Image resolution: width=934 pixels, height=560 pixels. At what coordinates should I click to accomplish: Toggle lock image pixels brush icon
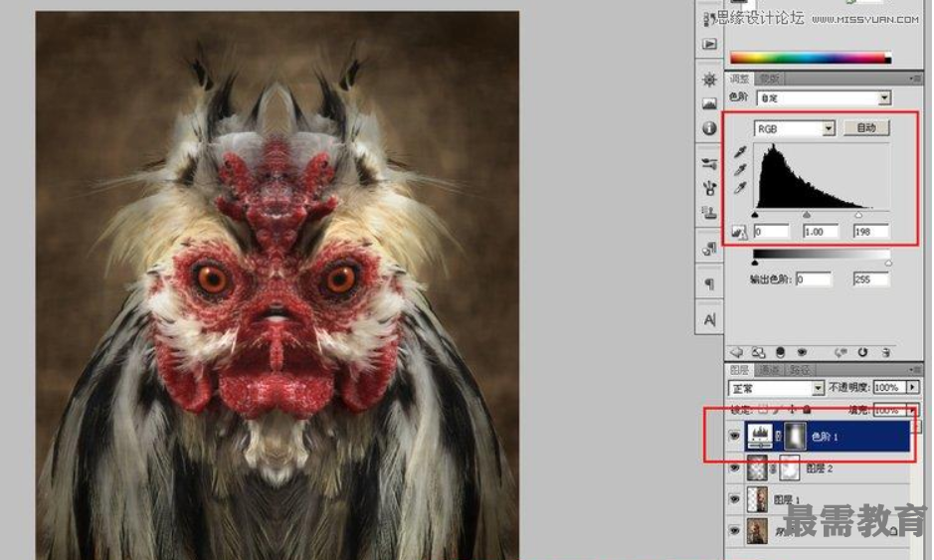[778, 410]
